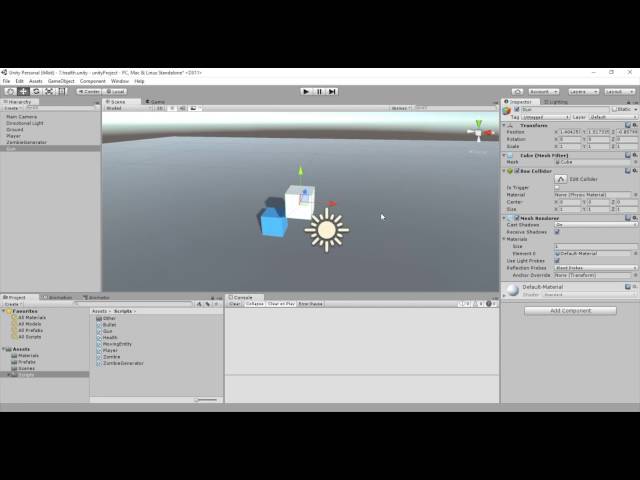Open the Transform help book icon
This screenshot has width=640, height=480.
pyautogui.click(x=628, y=125)
